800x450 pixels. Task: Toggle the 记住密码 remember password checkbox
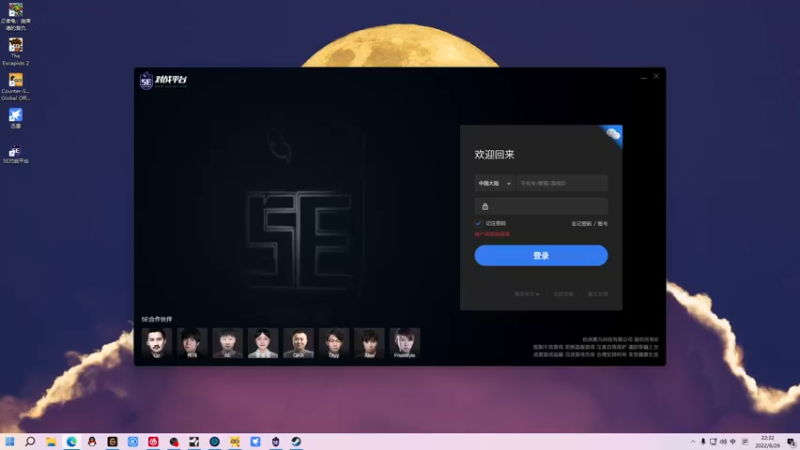pos(479,223)
